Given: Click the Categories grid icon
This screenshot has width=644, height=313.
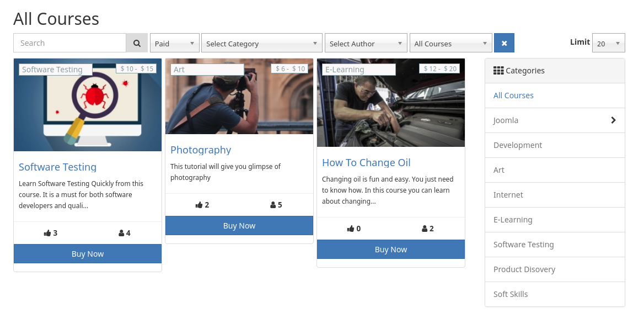Looking at the screenshot, I should click(x=498, y=71).
